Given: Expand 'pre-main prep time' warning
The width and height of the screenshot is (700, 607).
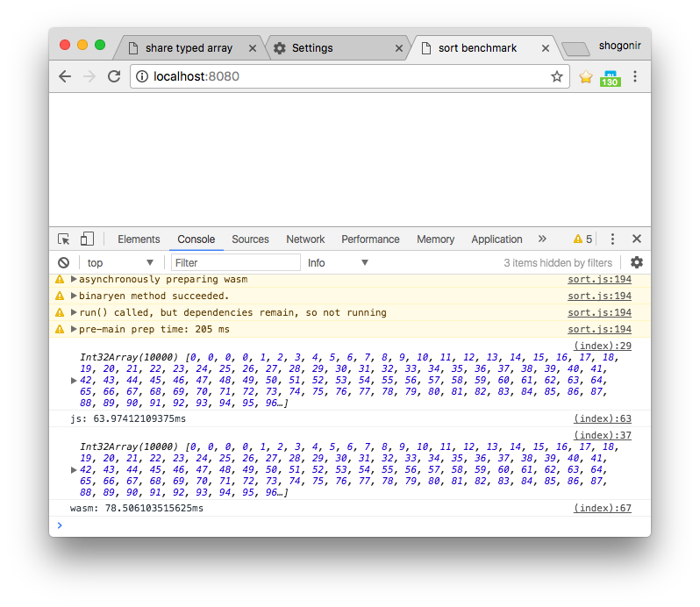Looking at the screenshot, I should (74, 329).
